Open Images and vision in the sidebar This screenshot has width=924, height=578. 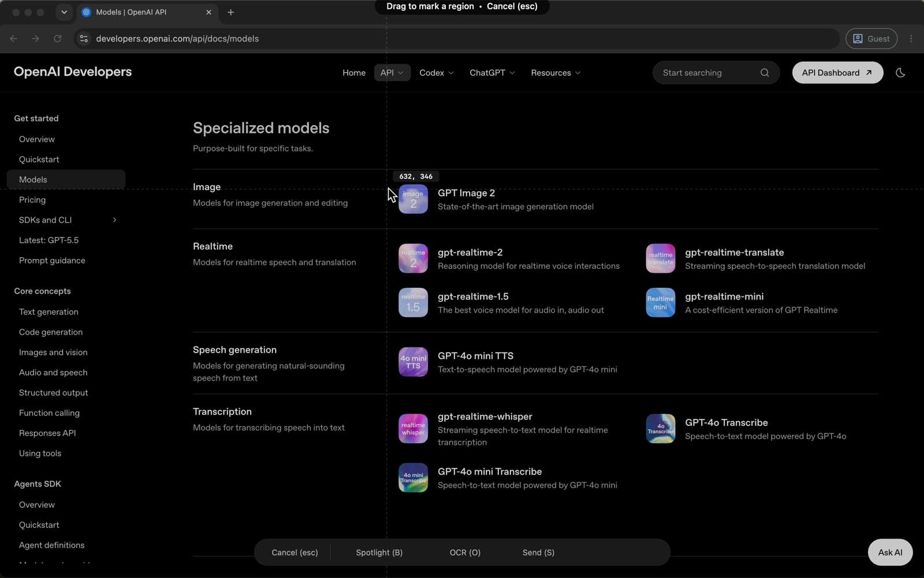[53, 353]
